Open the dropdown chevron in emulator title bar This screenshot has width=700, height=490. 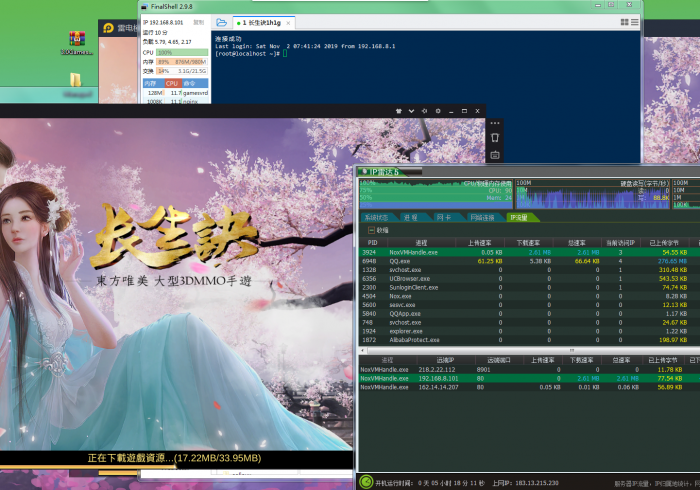pos(411,111)
